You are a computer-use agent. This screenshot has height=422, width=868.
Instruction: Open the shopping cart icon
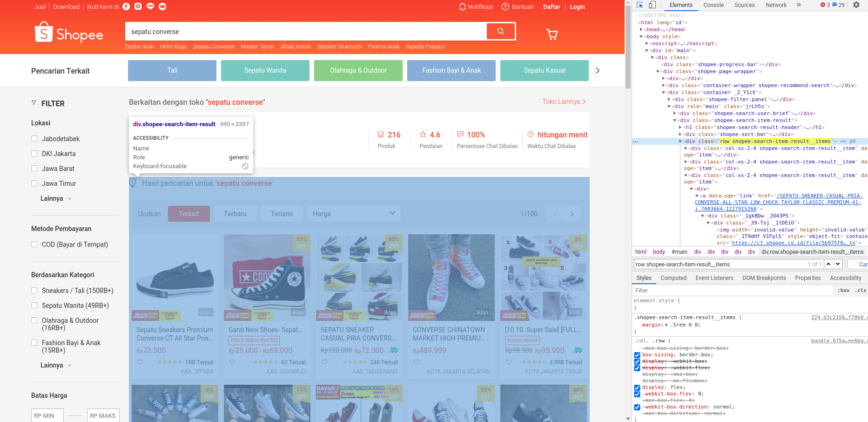tap(552, 34)
